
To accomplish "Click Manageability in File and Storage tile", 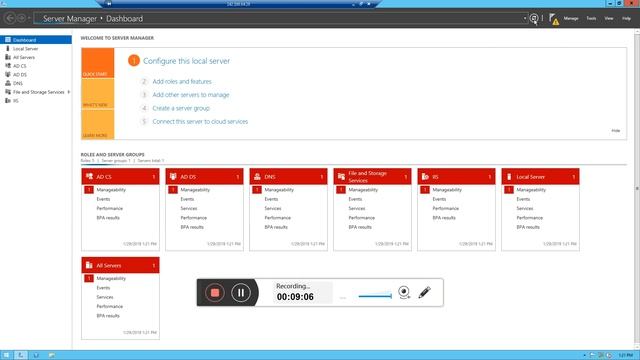I will pyautogui.click(x=363, y=190).
